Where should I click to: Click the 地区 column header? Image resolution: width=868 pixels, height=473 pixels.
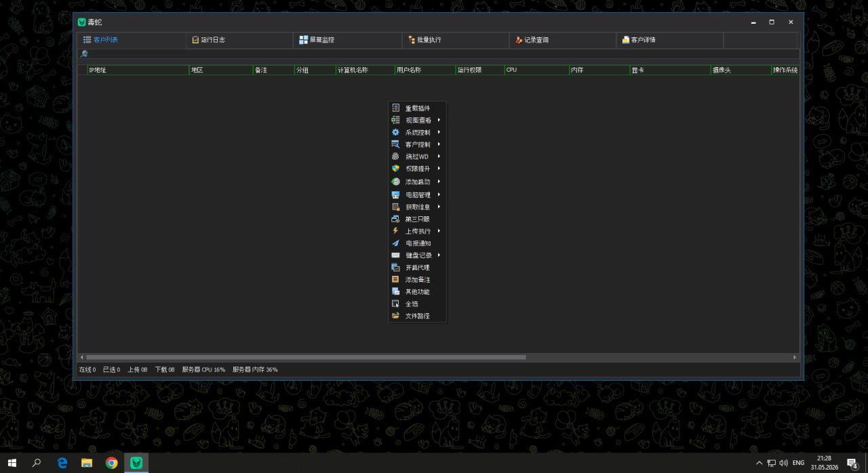(220, 70)
